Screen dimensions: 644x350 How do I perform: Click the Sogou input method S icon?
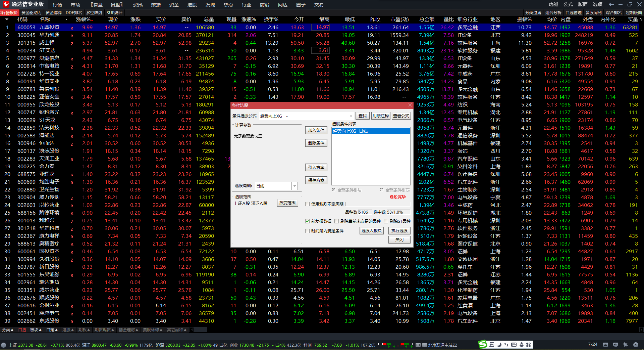(x=483, y=344)
